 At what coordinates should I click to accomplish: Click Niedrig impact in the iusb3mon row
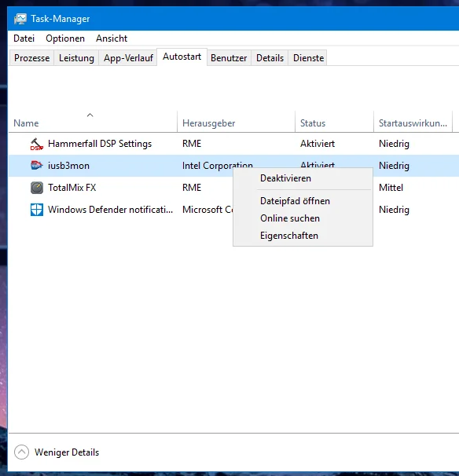coord(394,166)
